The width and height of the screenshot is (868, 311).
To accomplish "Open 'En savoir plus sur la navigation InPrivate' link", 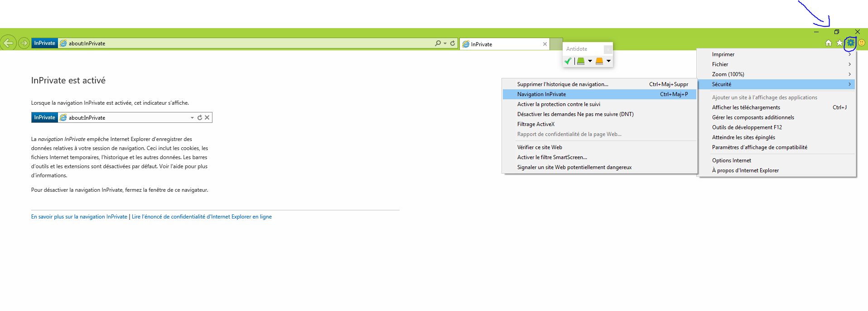I will click(79, 217).
